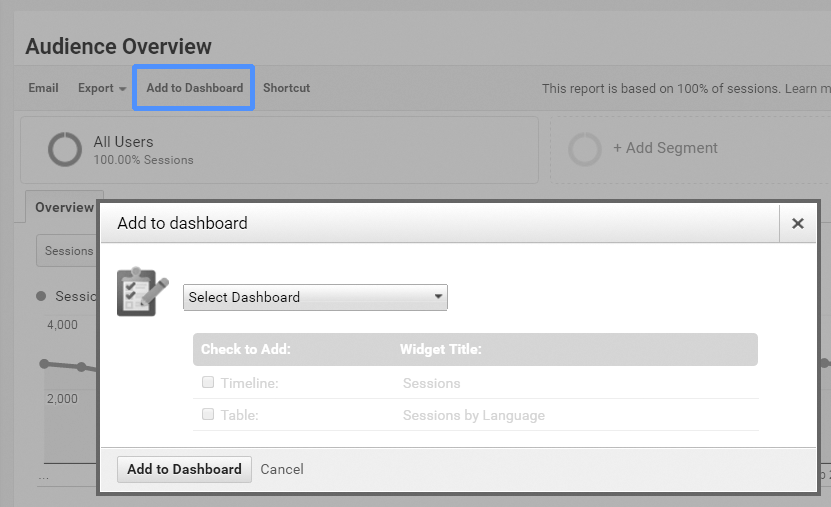Open the Sessions metric selector

[68, 251]
